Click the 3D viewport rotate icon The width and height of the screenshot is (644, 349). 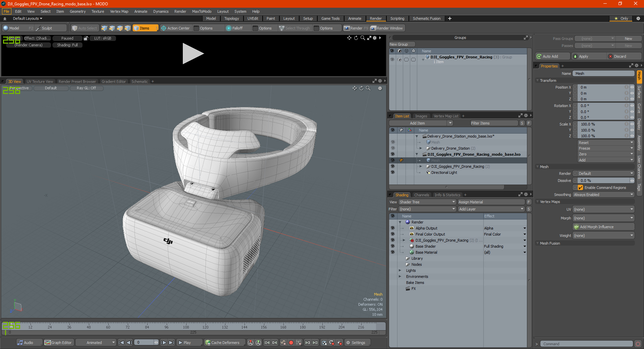361,88
